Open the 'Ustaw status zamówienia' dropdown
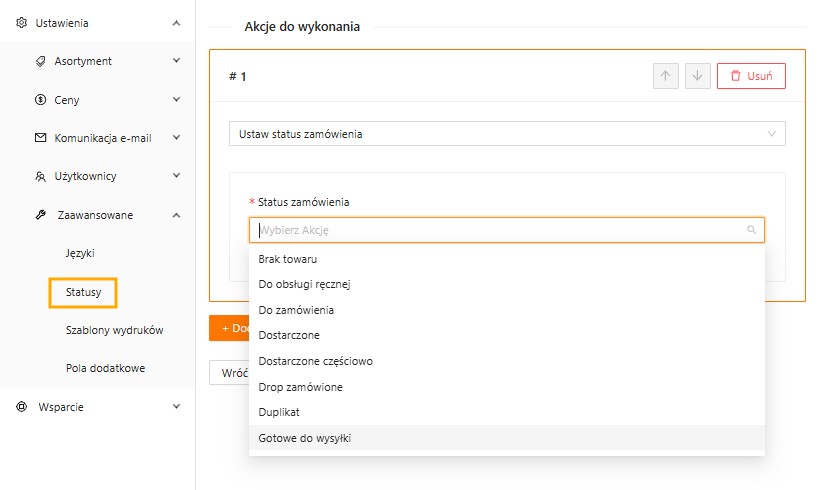 506,134
